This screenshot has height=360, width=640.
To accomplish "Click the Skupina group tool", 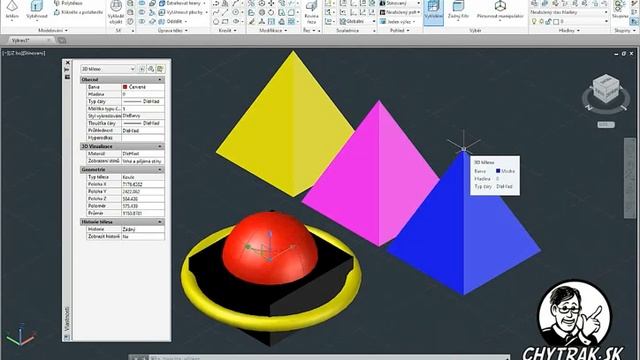I will [x=620, y=10].
